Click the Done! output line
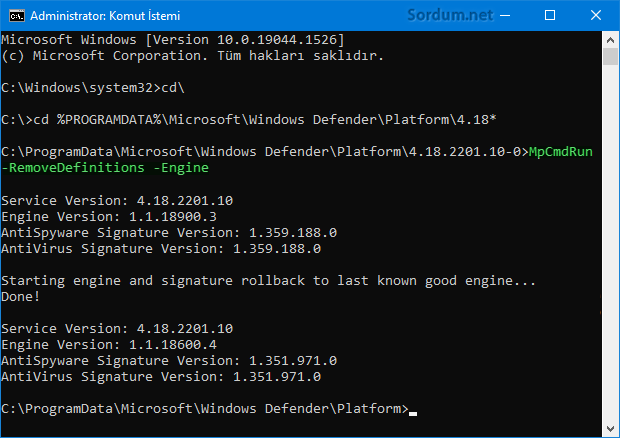The image size is (620, 438). pos(21,296)
